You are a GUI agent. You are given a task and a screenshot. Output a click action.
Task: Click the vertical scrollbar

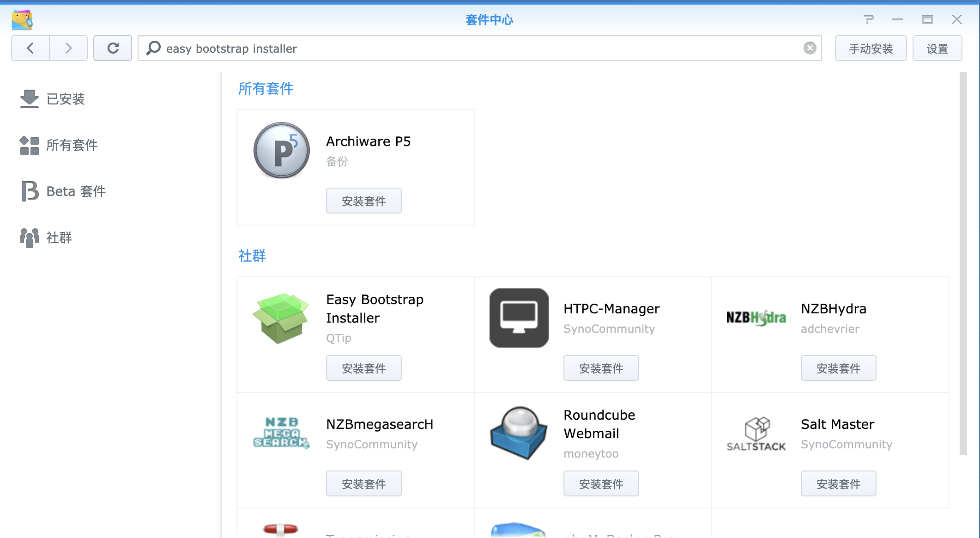click(x=963, y=263)
